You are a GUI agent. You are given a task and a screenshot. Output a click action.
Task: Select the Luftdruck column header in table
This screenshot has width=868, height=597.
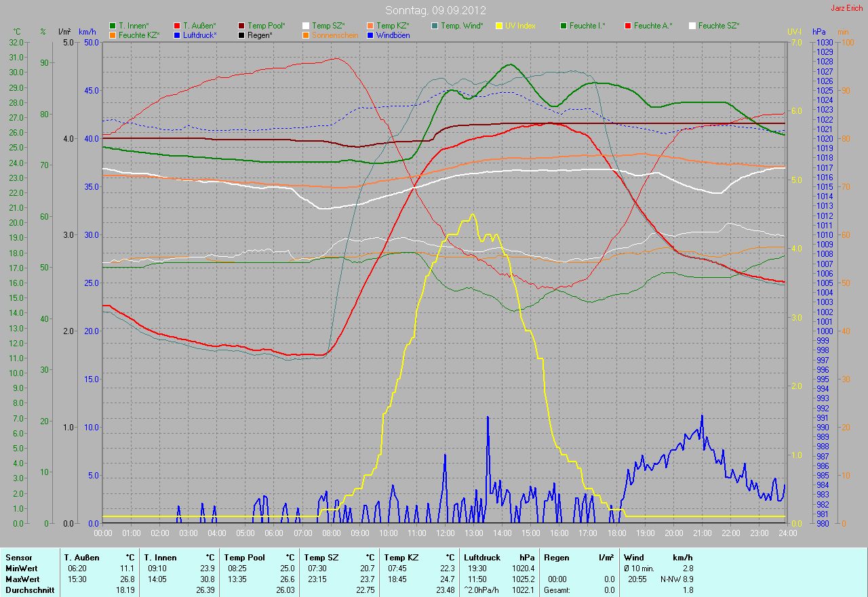pos(481,557)
